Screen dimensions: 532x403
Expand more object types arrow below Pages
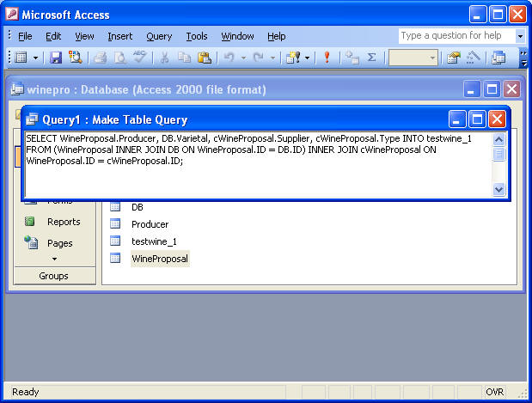pyautogui.click(x=54, y=259)
